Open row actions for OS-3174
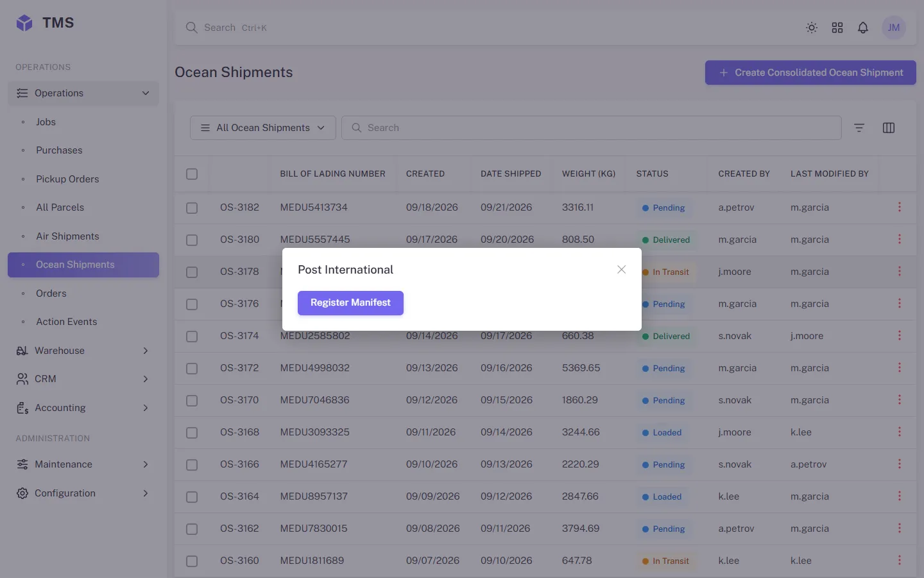Image resolution: width=924 pixels, height=578 pixels. (900, 335)
